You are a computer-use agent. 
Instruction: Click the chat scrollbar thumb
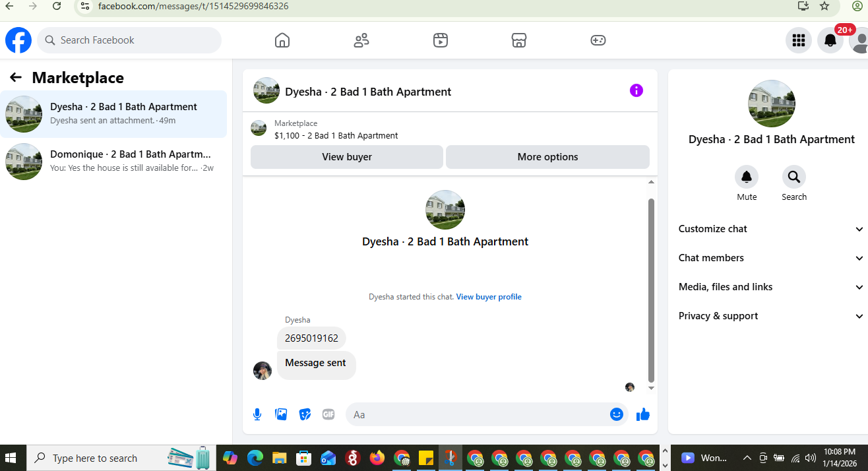[x=651, y=290]
